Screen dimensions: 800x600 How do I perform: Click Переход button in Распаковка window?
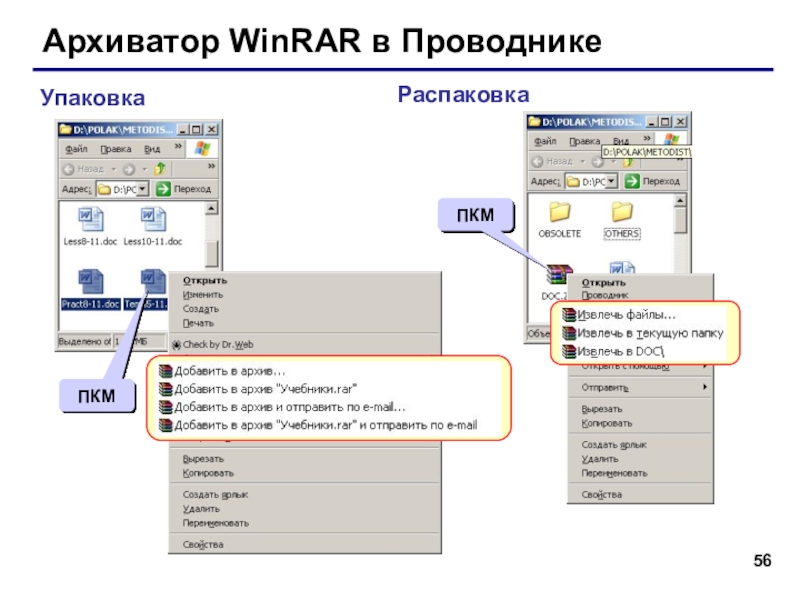653,181
